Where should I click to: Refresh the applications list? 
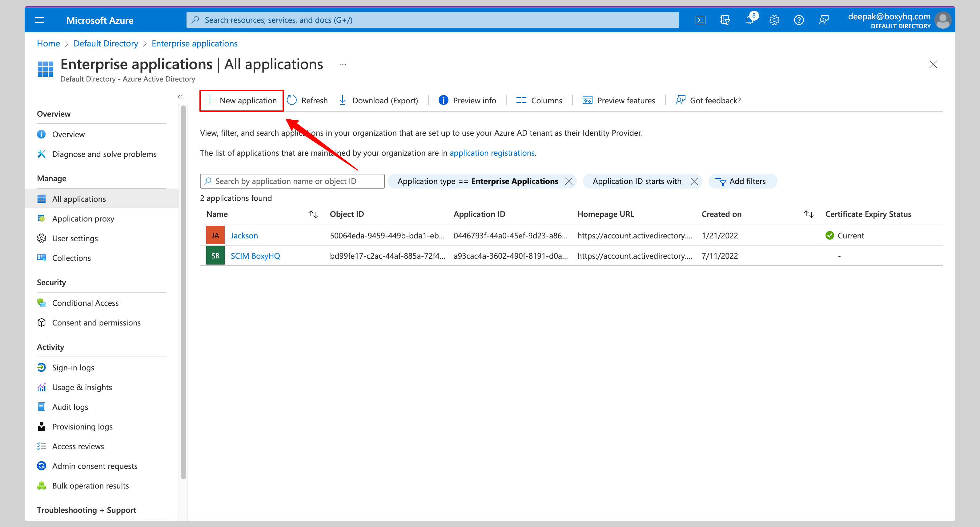click(307, 100)
